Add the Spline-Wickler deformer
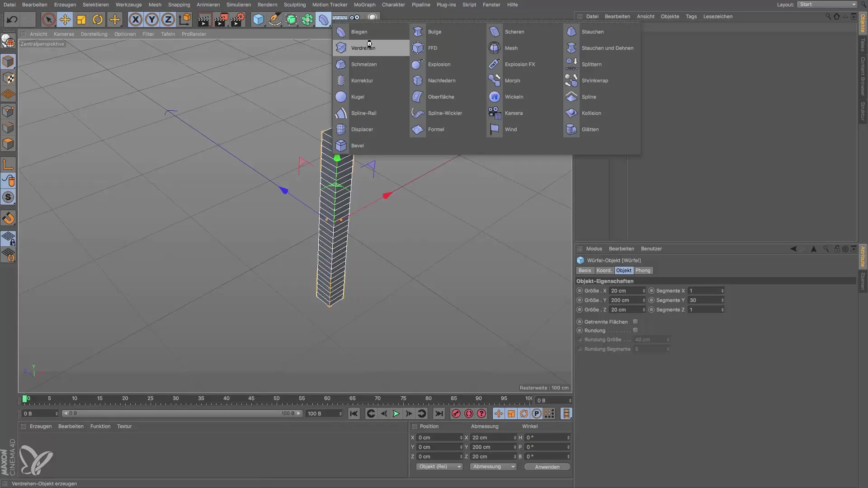Viewport: 868px width, 488px height. tap(448, 113)
